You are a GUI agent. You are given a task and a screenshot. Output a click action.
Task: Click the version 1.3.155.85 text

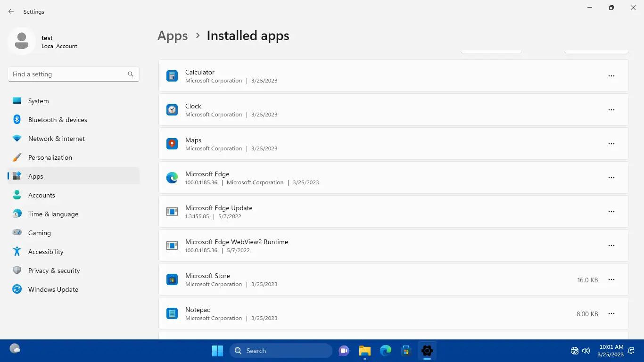click(x=197, y=216)
